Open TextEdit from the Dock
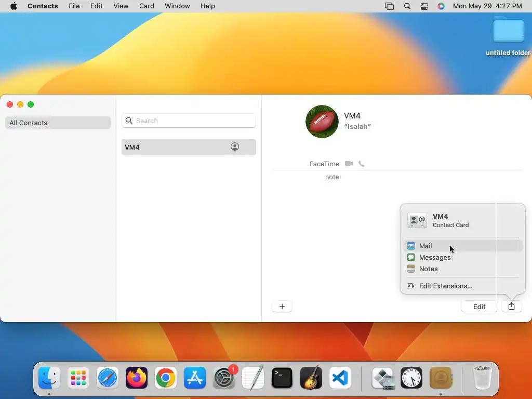This screenshot has width=532, height=399. pyautogui.click(x=253, y=378)
